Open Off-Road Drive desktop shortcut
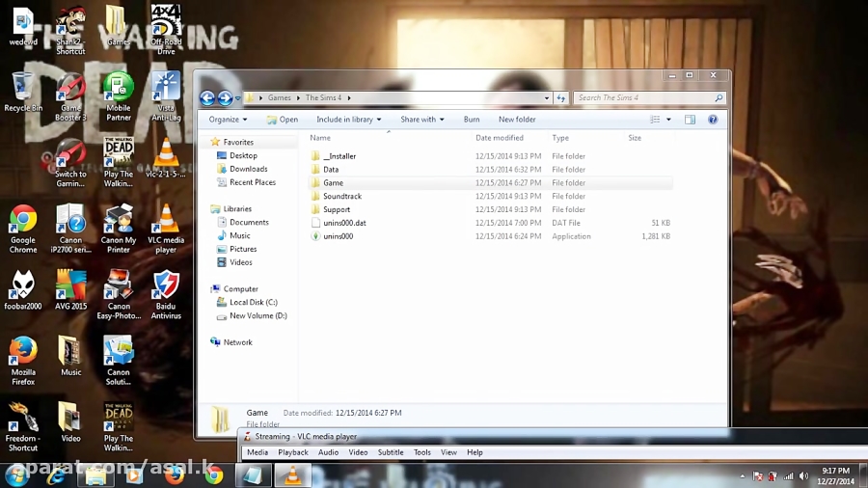 pos(166,31)
